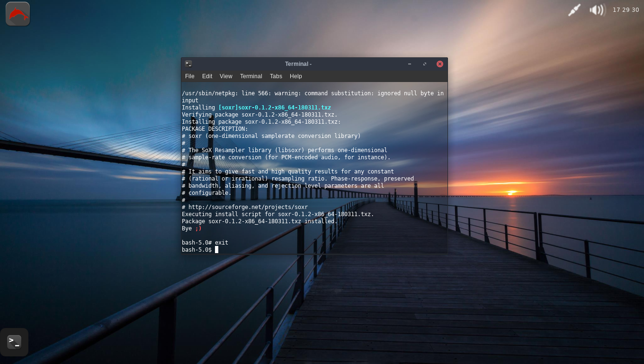The width and height of the screenshot is (644, 364).
Task: Click the stylus input icon in the system tray
Action: [x=574, y=9]
